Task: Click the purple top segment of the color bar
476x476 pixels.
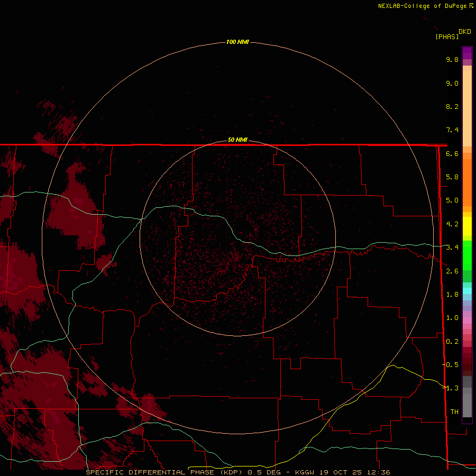Action: click(x=467, y=53)
